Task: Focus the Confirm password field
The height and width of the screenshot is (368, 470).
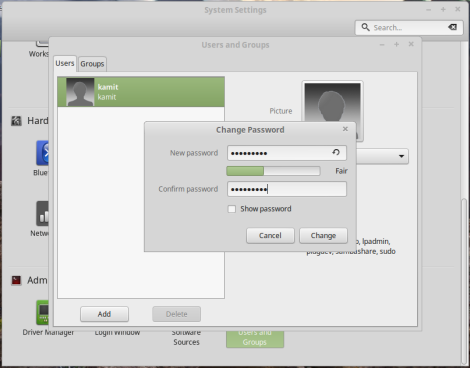Action: coord(287,189)
